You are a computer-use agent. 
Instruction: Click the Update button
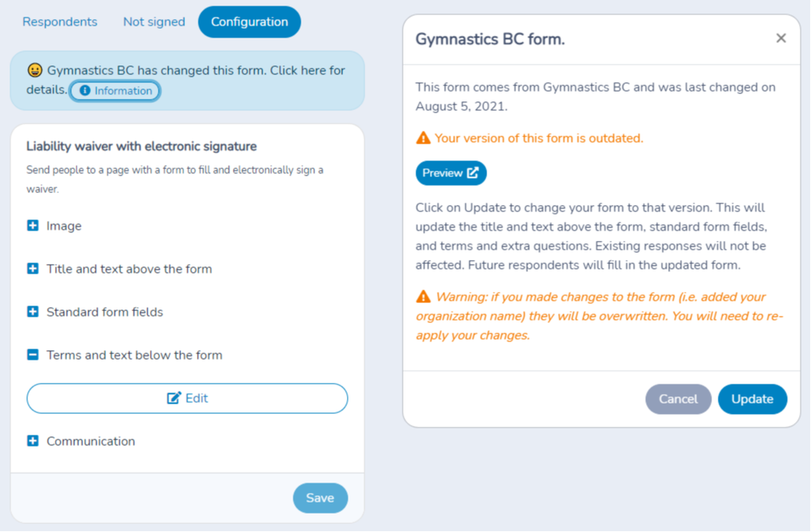(752, 399)
